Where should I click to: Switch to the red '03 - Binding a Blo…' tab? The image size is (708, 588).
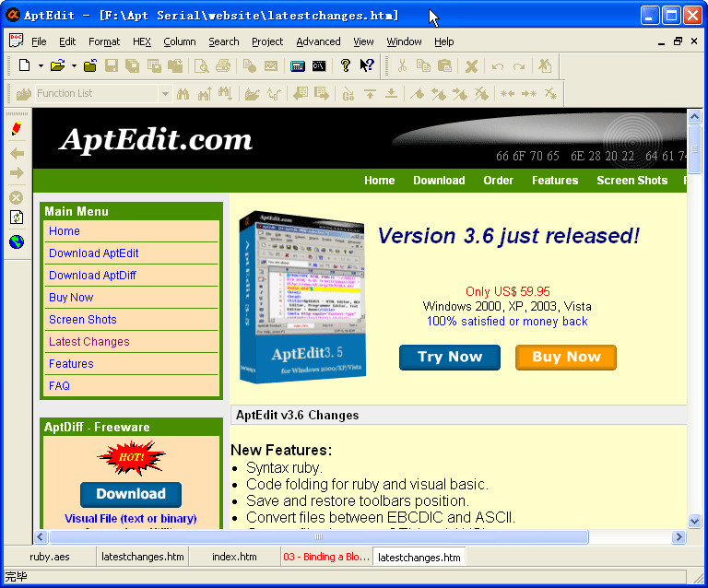click(326, 557)
